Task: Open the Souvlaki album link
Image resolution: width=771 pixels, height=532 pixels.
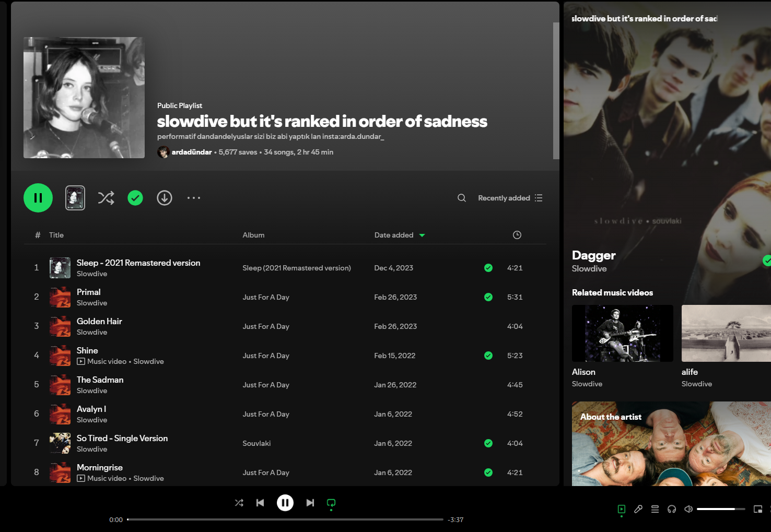Action: (x=256, y=443)
